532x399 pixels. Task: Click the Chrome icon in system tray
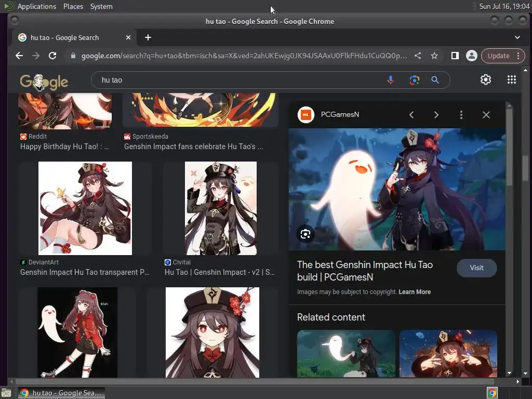click(x=492, y=393)
